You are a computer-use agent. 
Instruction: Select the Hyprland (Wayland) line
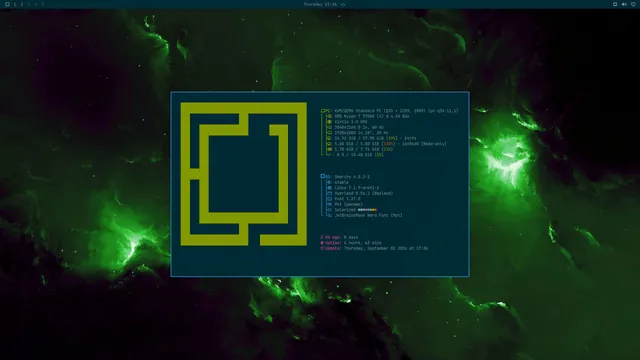point(364,193)
